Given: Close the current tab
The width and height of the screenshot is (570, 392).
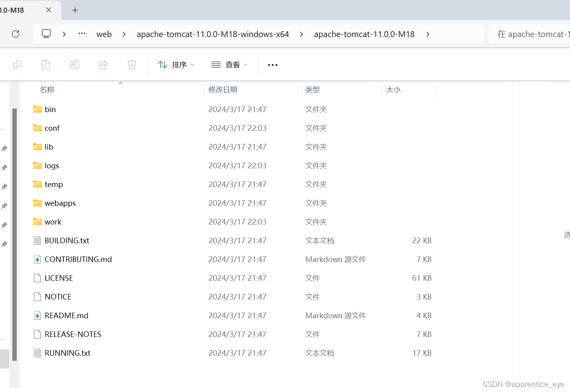Looking at the screenshot, I should tap(49, 10).
